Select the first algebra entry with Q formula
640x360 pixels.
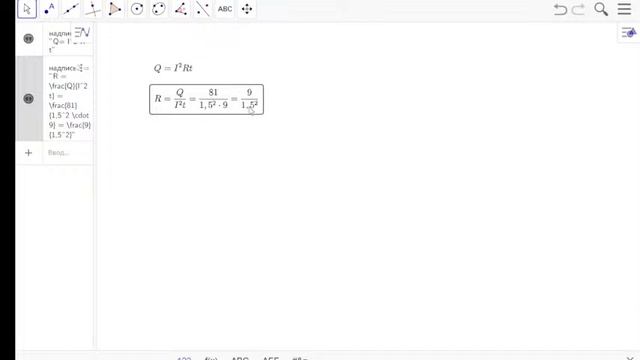click(68, 39)
